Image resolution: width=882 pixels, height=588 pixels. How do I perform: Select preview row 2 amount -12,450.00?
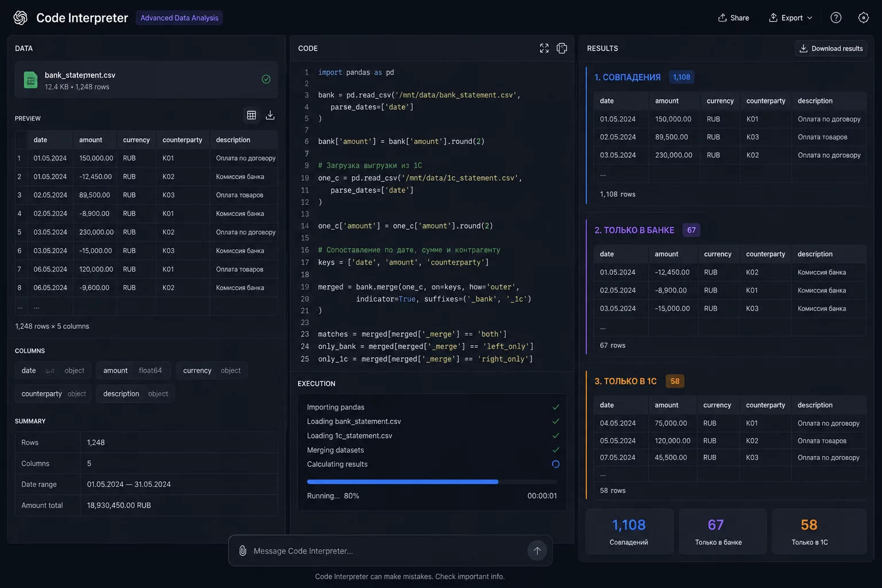pos(95,177)
